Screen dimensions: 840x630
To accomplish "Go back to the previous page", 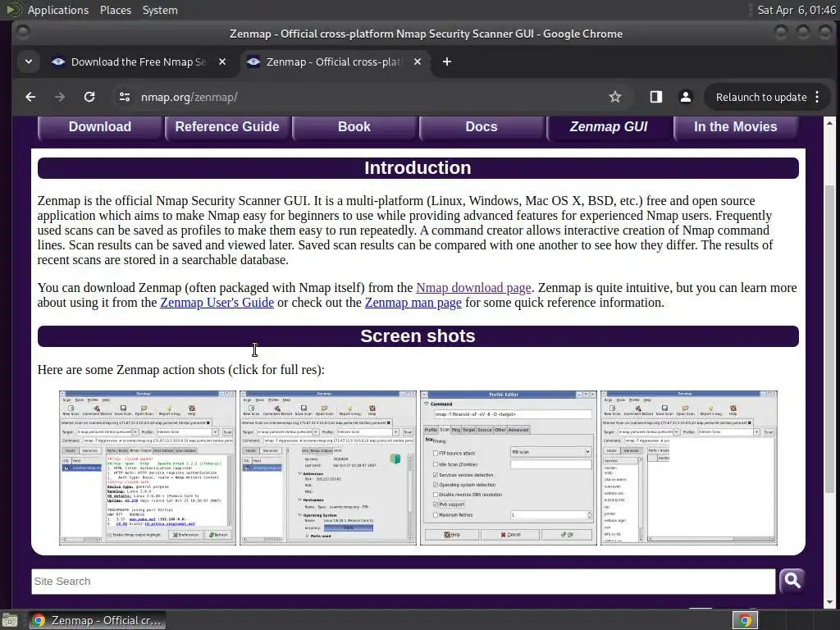I will tap(30, 97).
